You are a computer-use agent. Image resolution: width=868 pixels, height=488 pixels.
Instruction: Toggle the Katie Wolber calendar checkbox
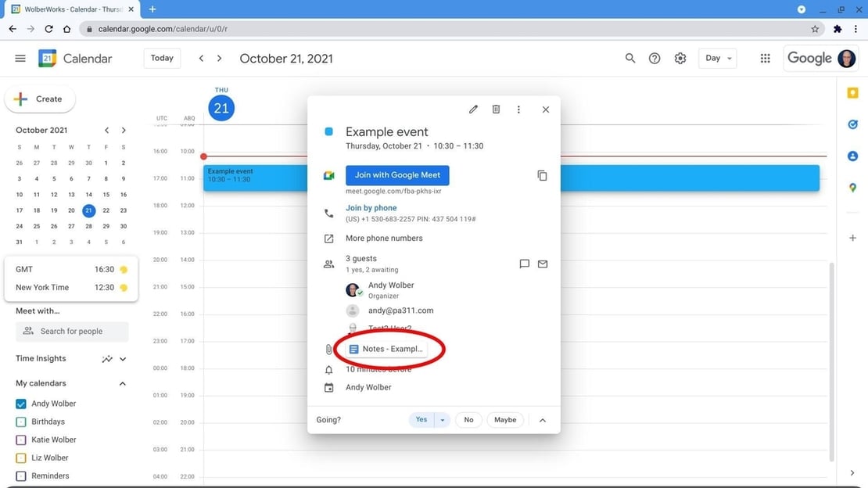tap(21, 440)
